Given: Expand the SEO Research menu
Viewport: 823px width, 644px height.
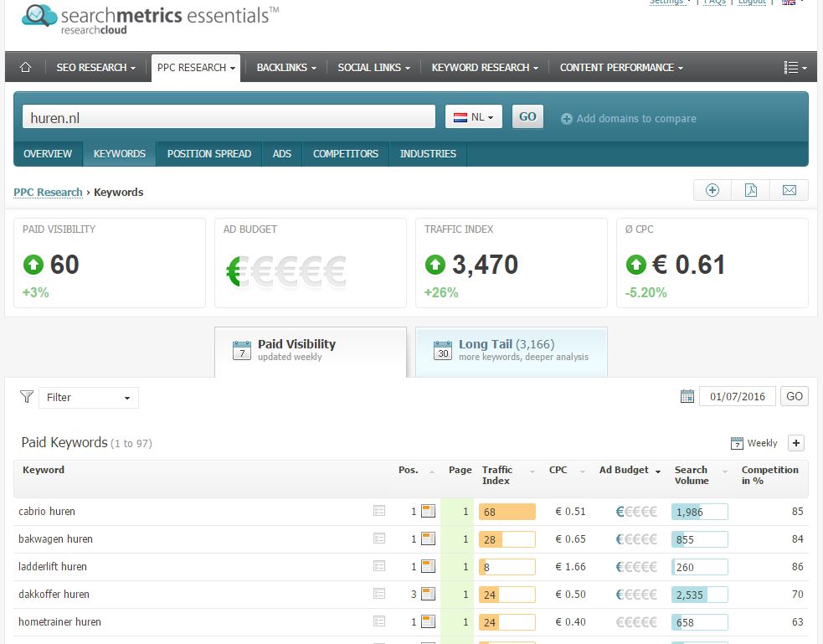Looking at the screenshot, I should tap(96, 68).
